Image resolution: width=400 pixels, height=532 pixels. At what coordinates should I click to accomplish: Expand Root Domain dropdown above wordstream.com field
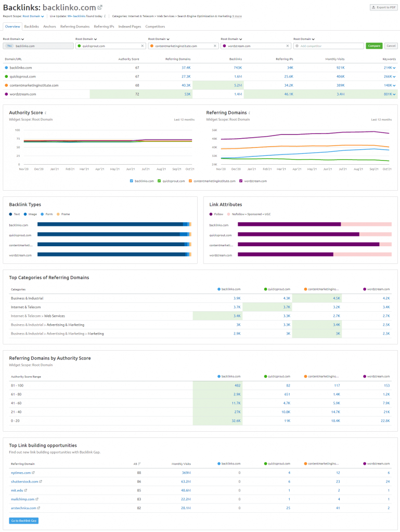point(231,39)
